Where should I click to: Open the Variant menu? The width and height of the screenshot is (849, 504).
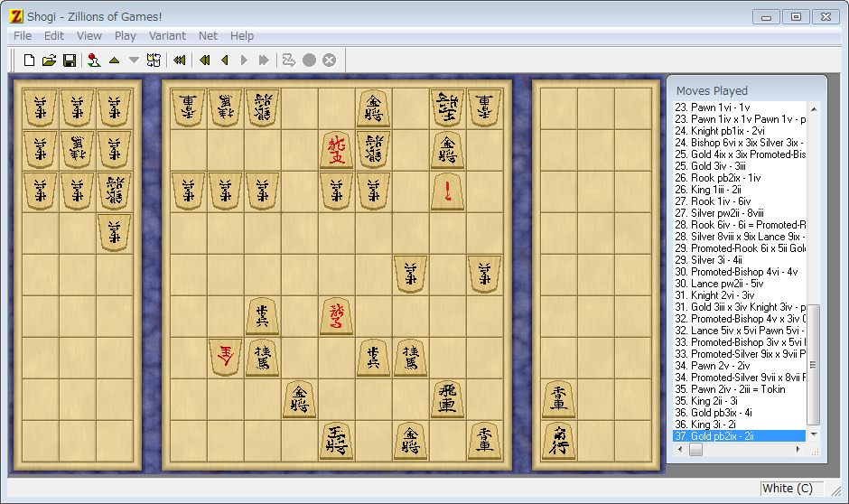[x=167, y=36]
